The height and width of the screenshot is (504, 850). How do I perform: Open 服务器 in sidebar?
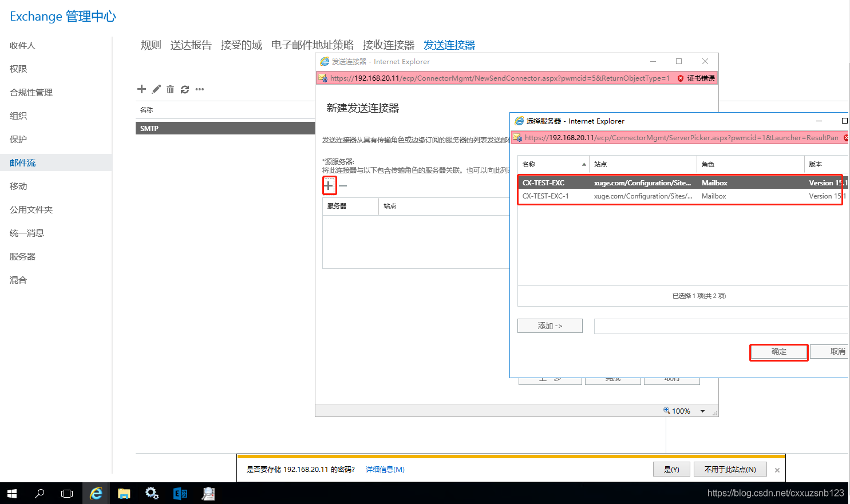point(23,256)
